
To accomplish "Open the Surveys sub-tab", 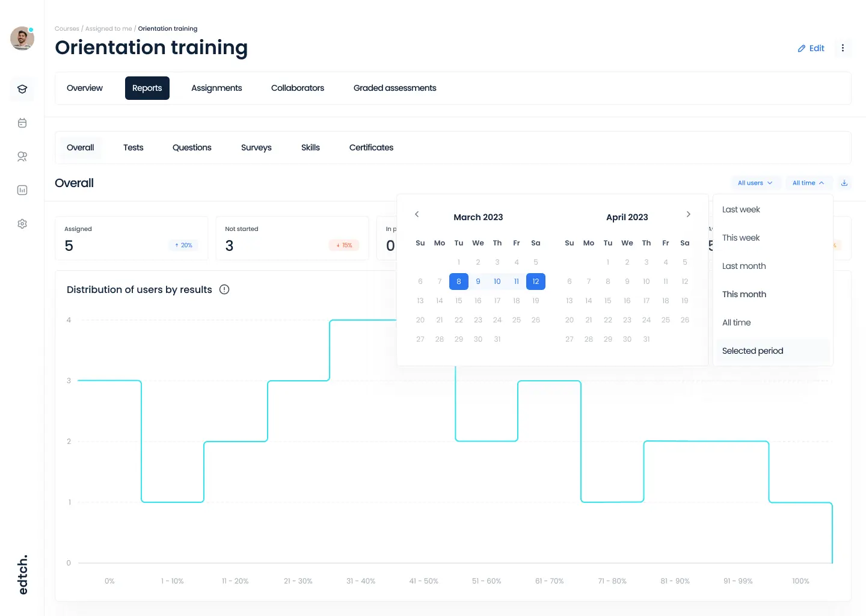I will coord(256,147).
